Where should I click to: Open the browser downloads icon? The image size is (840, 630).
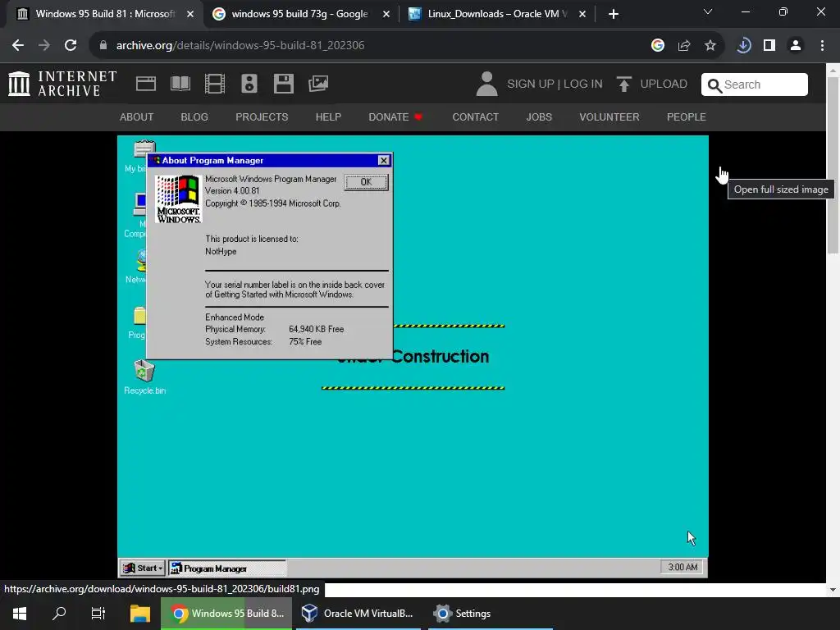pos(743,46)
